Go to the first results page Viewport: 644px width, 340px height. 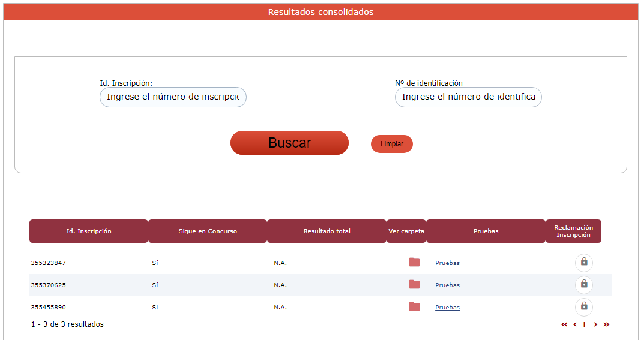tap(564, 324)
